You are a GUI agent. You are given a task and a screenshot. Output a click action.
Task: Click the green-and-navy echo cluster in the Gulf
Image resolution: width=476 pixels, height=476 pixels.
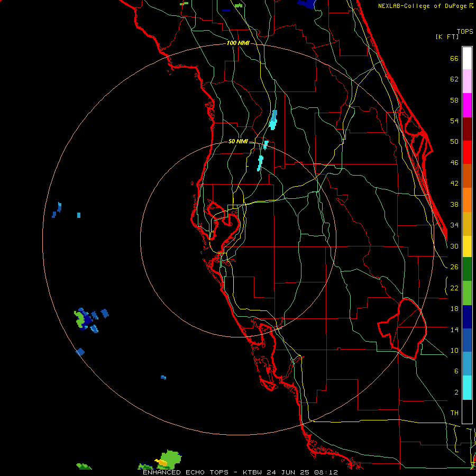pos(84,319)
